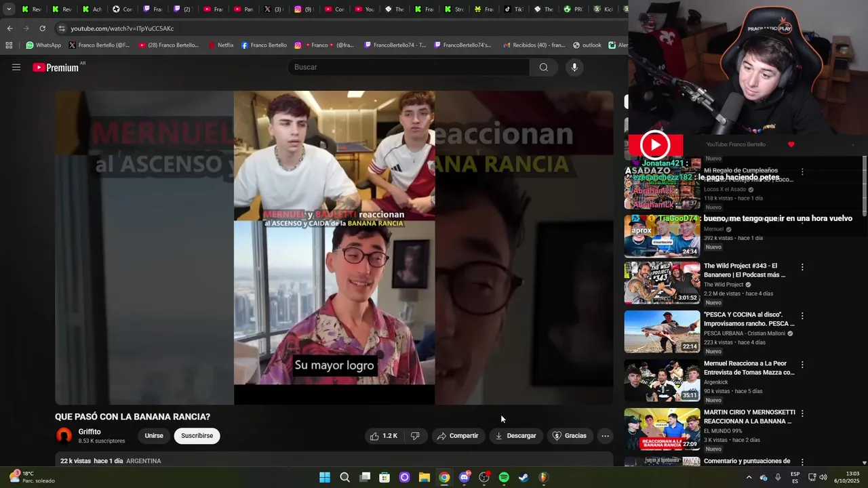Open the Windows Start menu
The width and height of the screenshot is (868, 488).
[325, 477]
